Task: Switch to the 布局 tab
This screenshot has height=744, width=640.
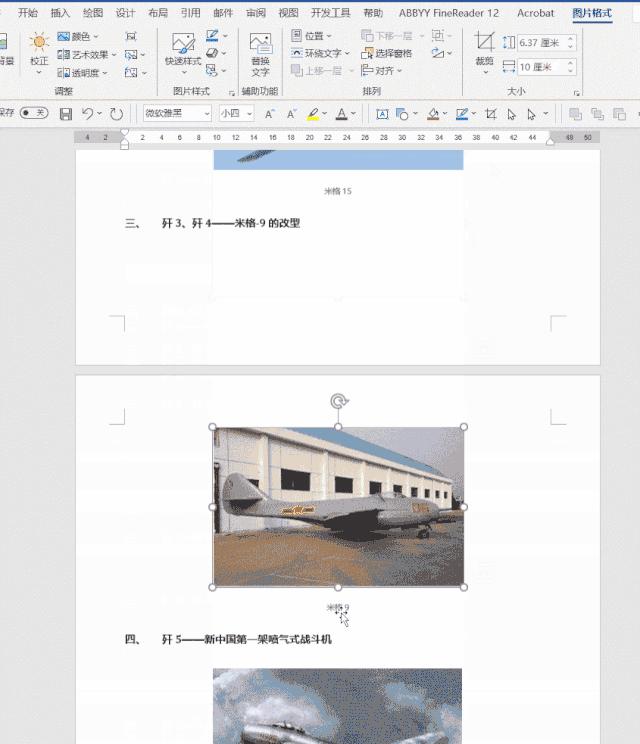Action: [158, 13]
